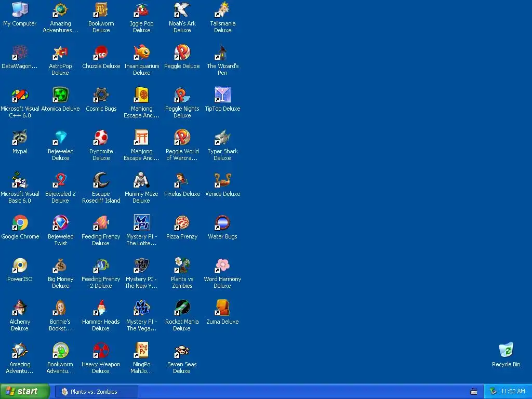Image resolution: width=532 pixels, height=399 pixels.
Task: Select the DataWagon shortcut icon
Action: click(20, 52)
